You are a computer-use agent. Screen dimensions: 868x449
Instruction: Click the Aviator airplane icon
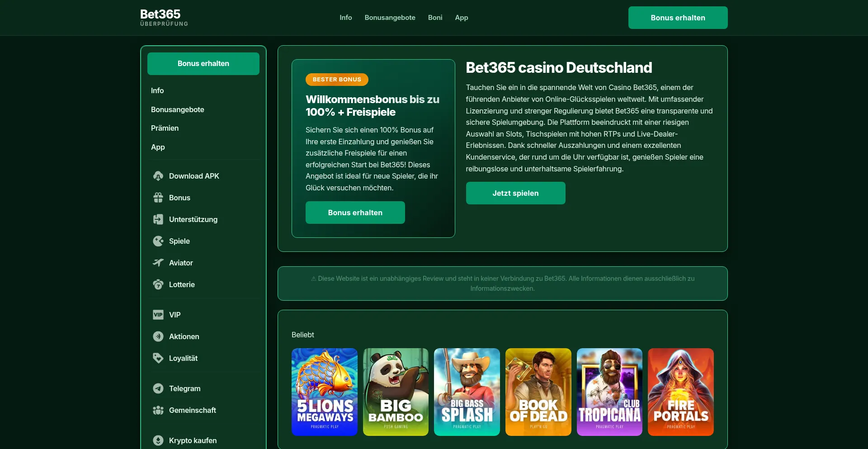click(x=158, y=263)
